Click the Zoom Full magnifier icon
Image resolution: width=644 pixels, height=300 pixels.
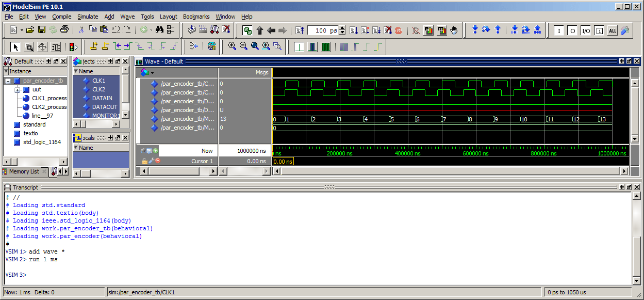click(x=255, y=46)
